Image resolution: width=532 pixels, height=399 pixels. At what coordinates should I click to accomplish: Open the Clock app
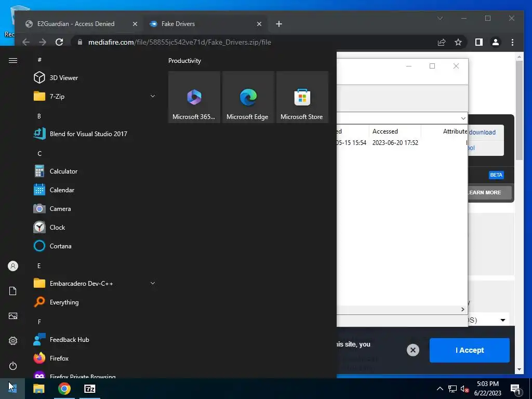coord(94,227)
